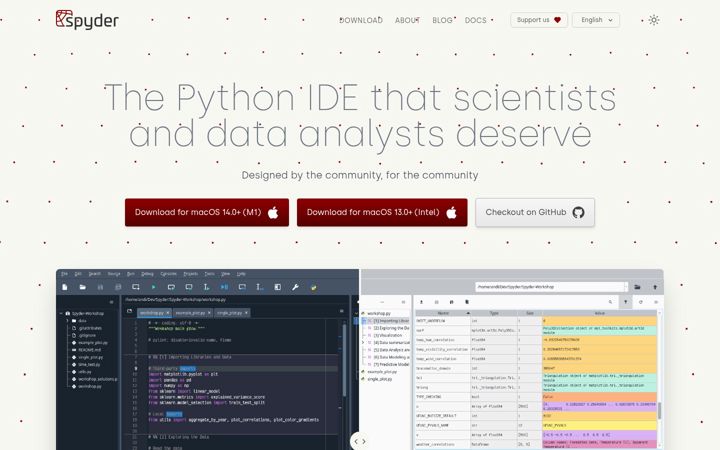Click the New file icon in Spyder toolbar
The width and height of the screenshot is (720, 450).
click(65, 287)
